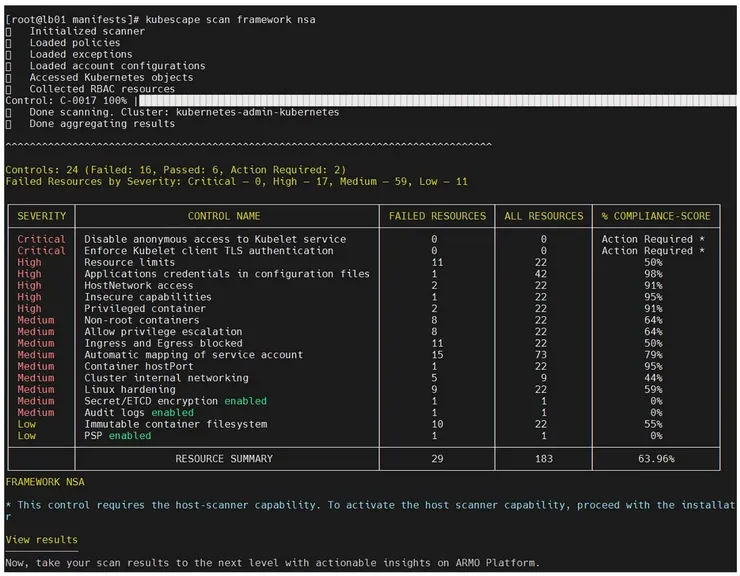The image size is (740, 576).
Task: Click the High severity label for Resource limits
Action: click(x=29, y=263)
